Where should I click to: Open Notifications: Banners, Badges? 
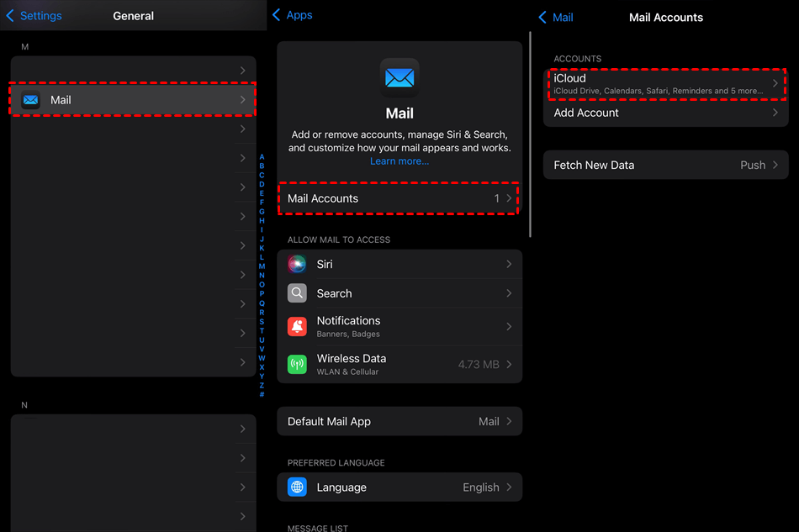(399, 327)
